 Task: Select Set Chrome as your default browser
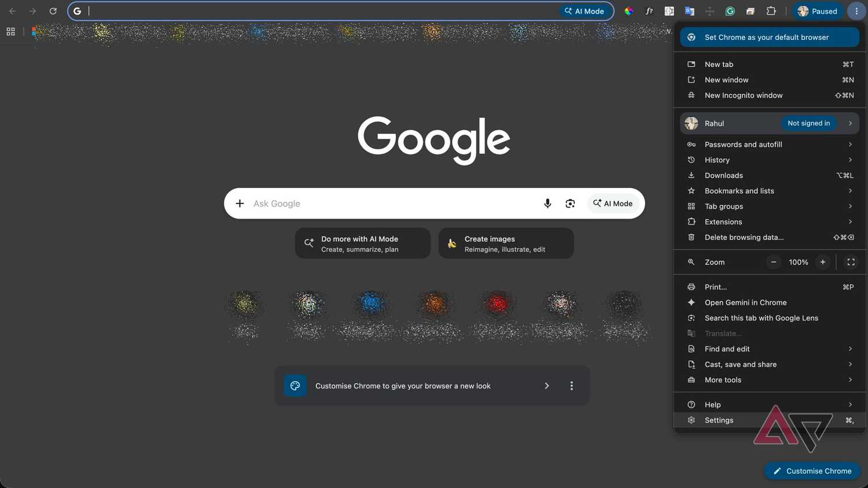point(770,37)
